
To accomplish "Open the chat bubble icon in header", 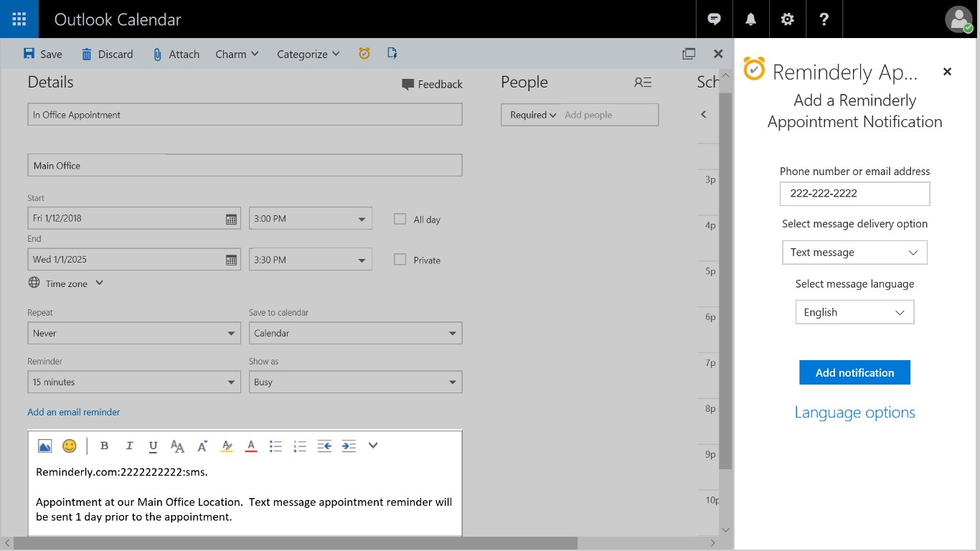I will pos(715,19).
